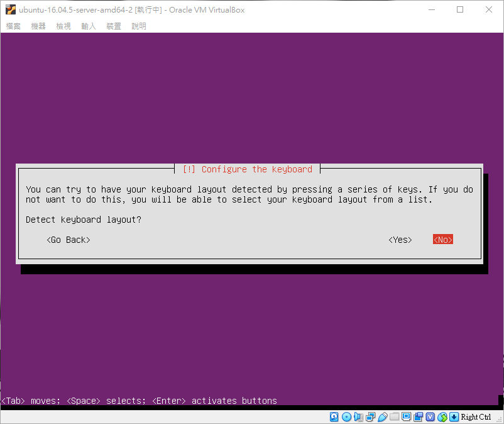Click the Right Ctrl host key label
Viewport: 504px width, 424px height.
tap(476, 417)
